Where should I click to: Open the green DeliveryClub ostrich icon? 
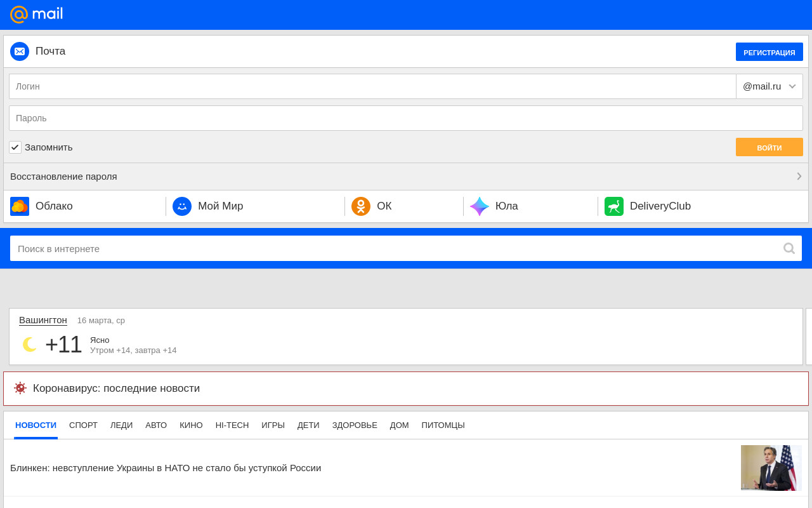pos(614,206)
